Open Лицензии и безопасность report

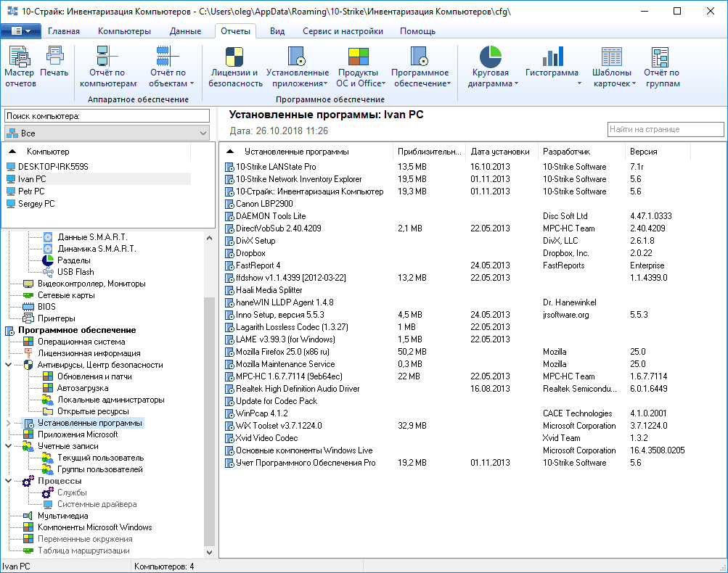point(235,67)
